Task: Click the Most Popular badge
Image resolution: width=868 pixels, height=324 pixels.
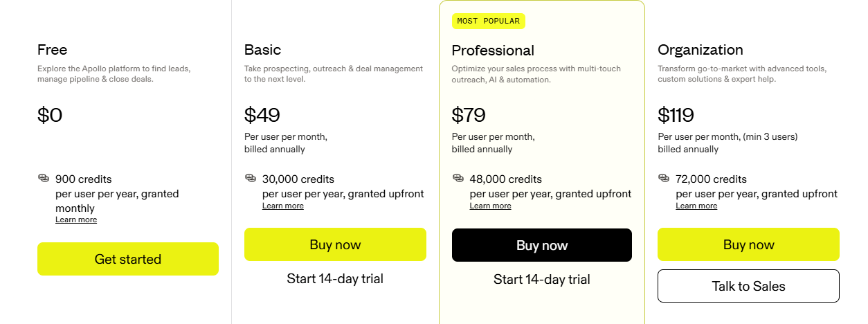Action: (489, 21)
